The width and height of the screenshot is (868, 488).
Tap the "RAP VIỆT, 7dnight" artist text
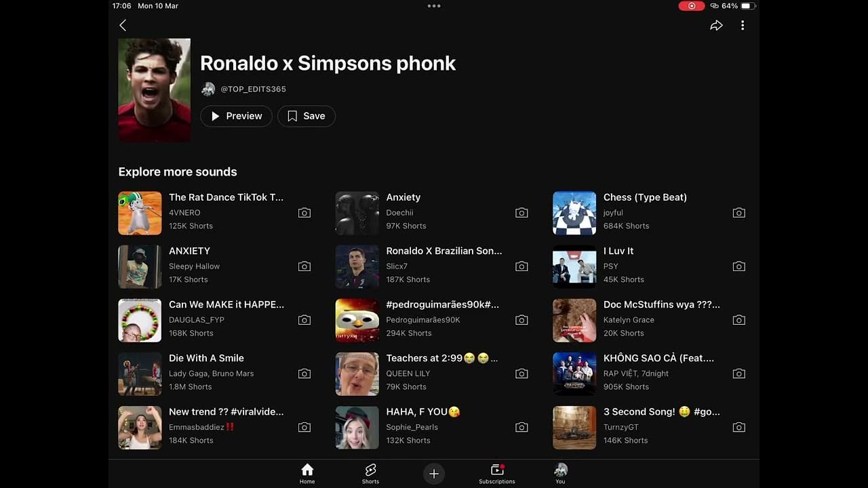pyautogui.click(x=636, y=373)
